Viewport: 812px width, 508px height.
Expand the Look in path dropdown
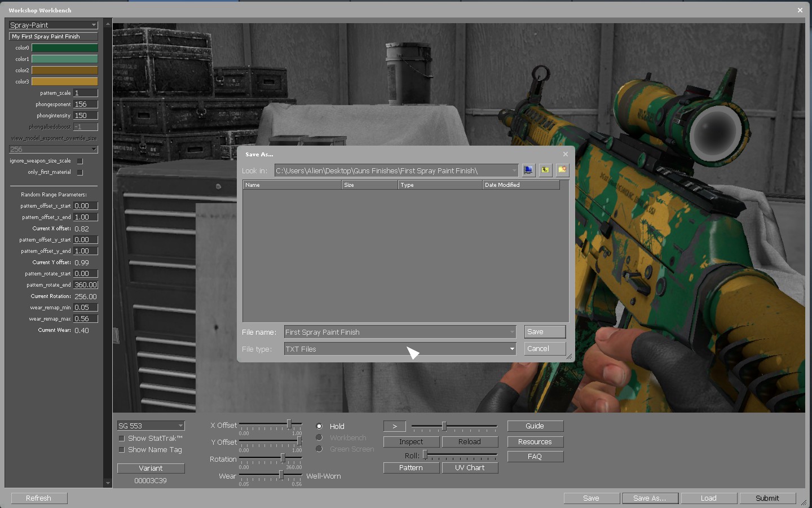[514, 170]
